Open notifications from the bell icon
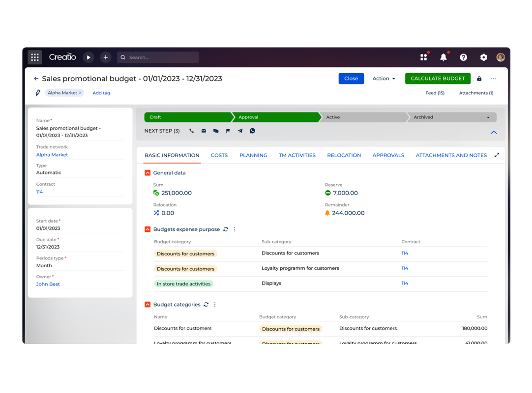532x393 pixels. (x=443, y=57)
